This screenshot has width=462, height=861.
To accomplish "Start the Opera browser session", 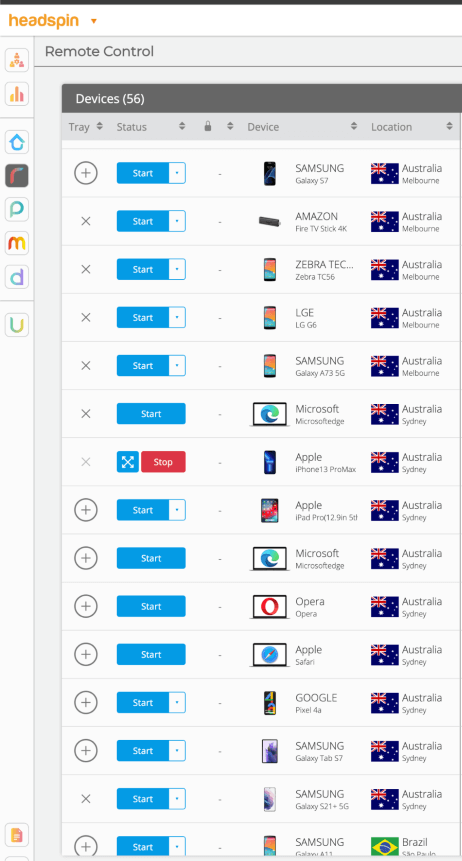I will (151, 606).
